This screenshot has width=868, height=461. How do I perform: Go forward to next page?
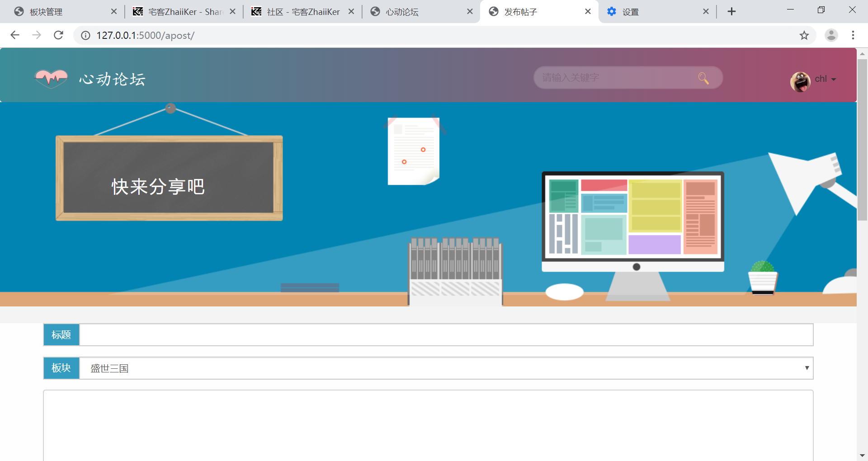[x=37, y=35]
